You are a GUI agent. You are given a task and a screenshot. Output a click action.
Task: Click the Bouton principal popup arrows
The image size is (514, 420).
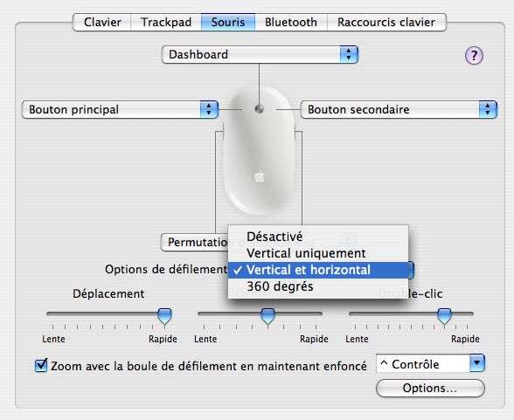(x=209, y=109)
